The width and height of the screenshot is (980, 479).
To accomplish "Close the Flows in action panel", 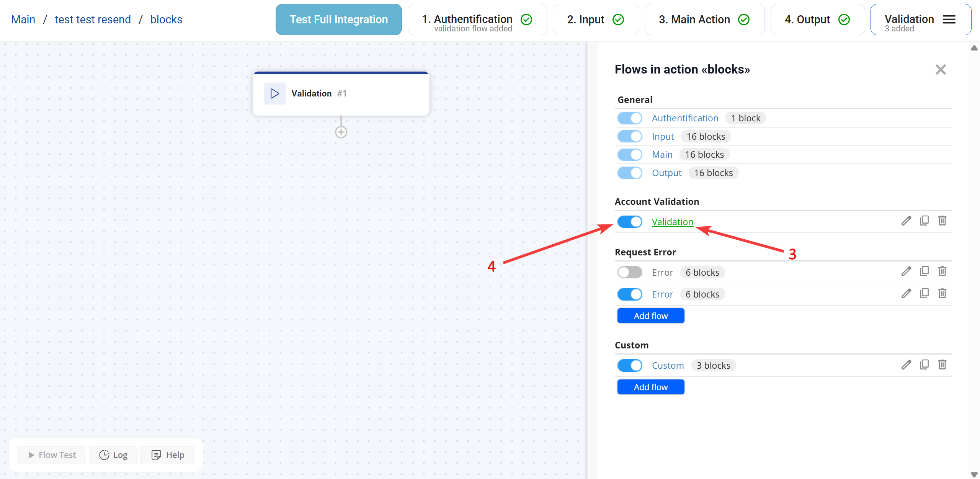I will point(940,70).
